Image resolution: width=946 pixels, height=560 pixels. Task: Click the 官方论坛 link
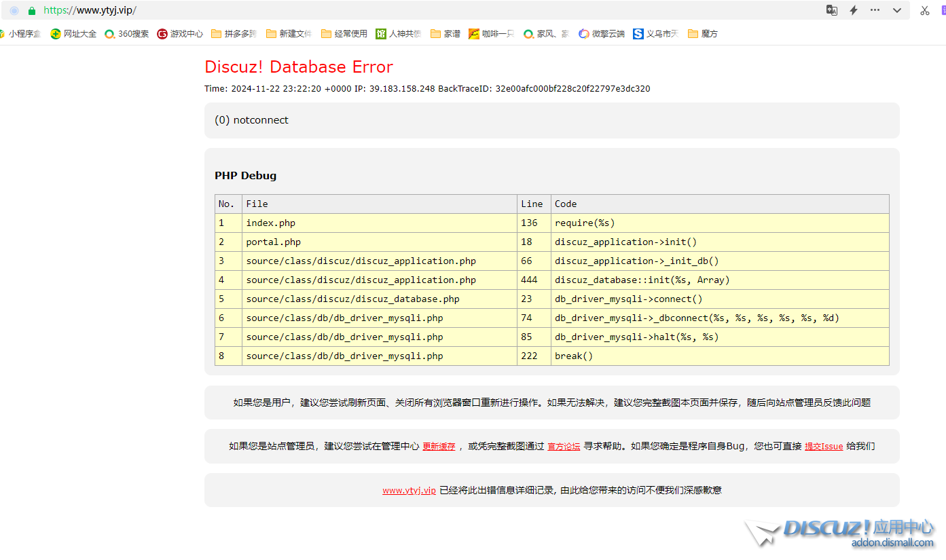coord(564,447)
